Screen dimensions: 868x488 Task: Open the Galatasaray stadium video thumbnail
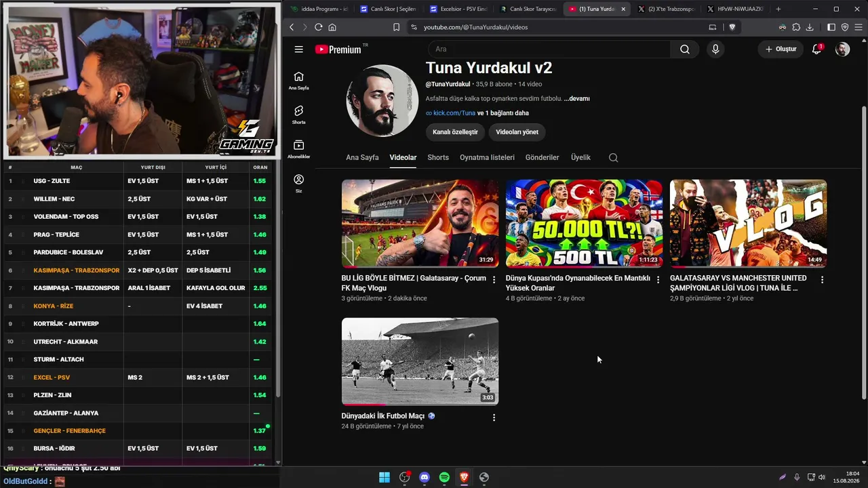[x=420, y=223]
